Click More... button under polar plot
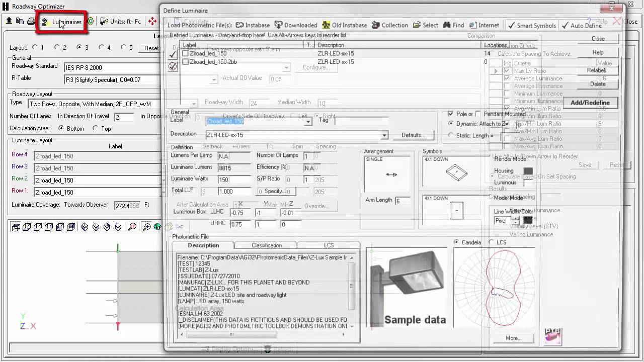This screenshot has width=644, height=362. [513, 338]
